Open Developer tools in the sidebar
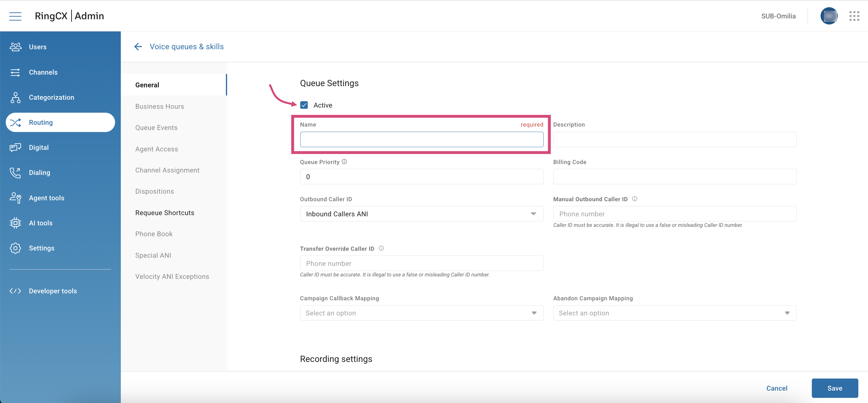This screenshot has height=403, width=868. [x=53, y=291]
